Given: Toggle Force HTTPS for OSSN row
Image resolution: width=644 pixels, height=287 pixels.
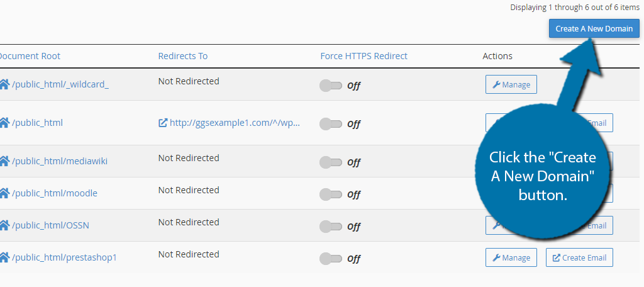Looking at the screenshot, I should click(331, 227).
